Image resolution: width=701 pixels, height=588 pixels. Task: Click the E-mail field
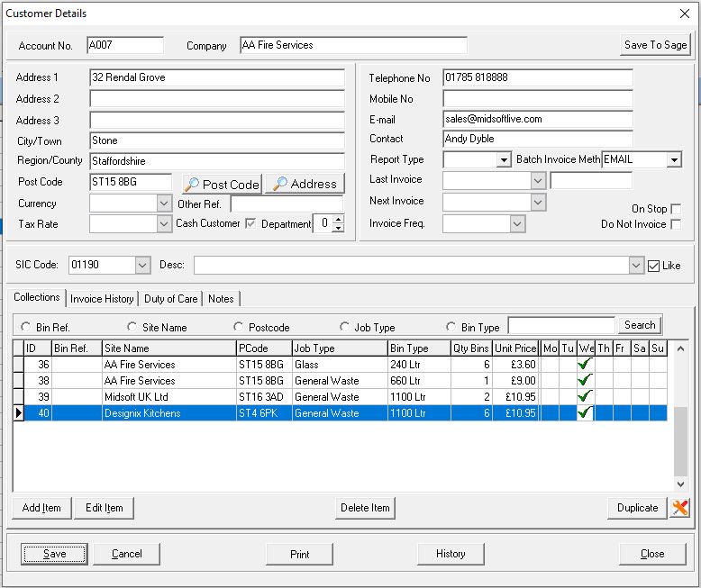[x=538, y=119]
